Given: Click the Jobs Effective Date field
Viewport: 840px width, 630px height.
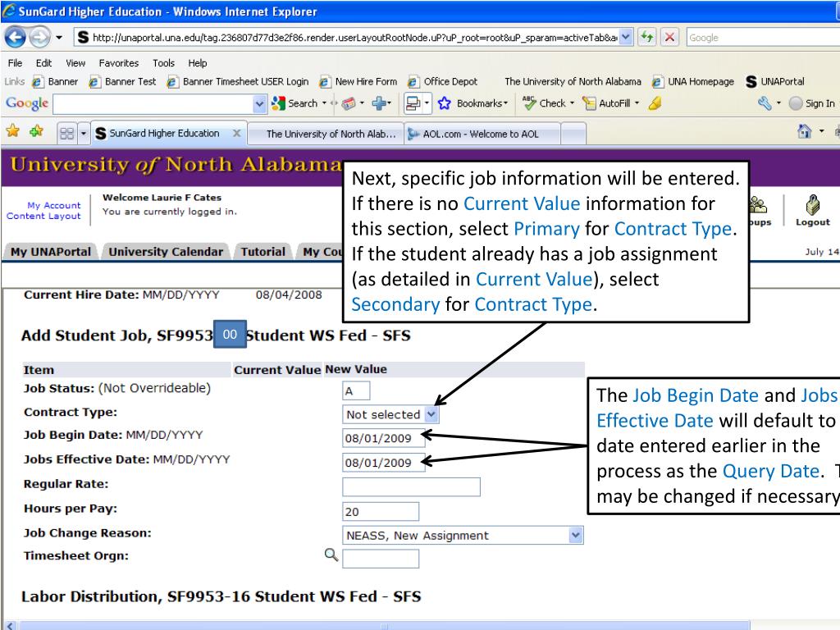Looking at the screenshot, I should coord(384,463).
